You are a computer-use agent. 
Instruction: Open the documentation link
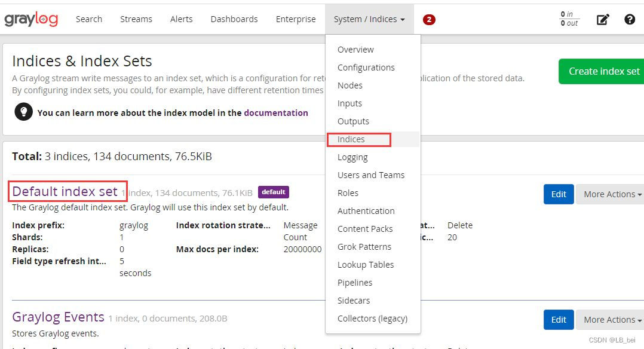276,112
